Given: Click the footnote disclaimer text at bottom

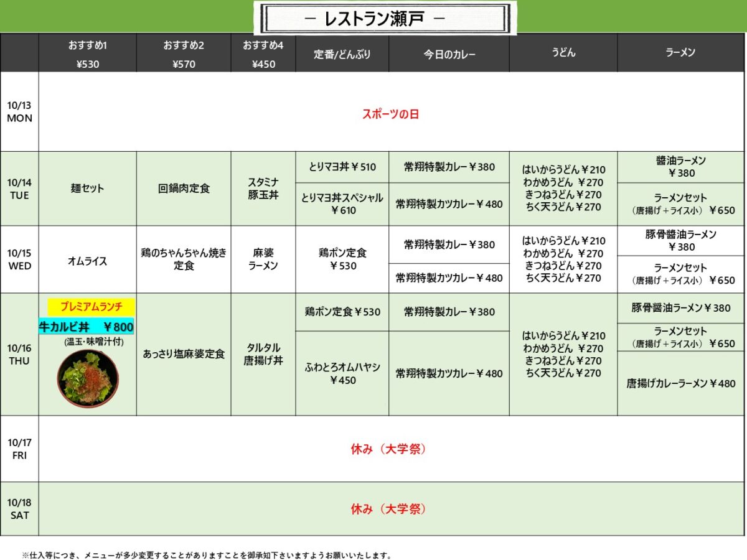Looking at the screenshot, I should coord(206,555).
